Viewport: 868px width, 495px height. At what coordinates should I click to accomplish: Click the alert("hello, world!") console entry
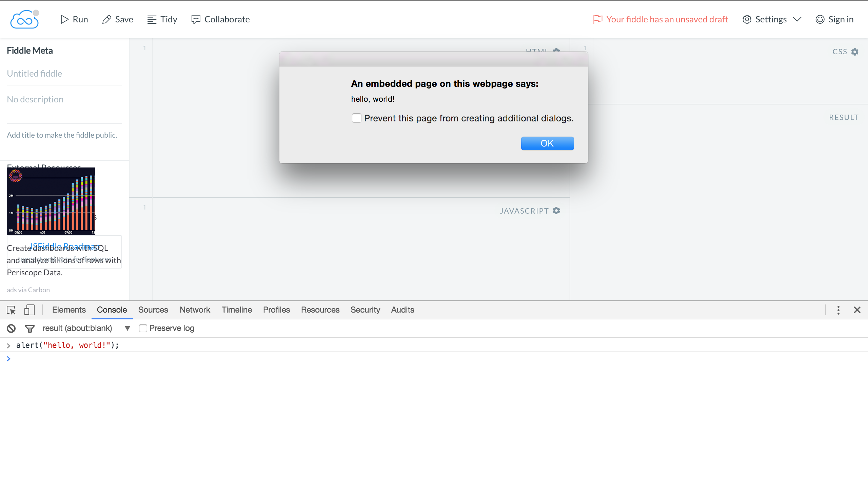point(68,345)
